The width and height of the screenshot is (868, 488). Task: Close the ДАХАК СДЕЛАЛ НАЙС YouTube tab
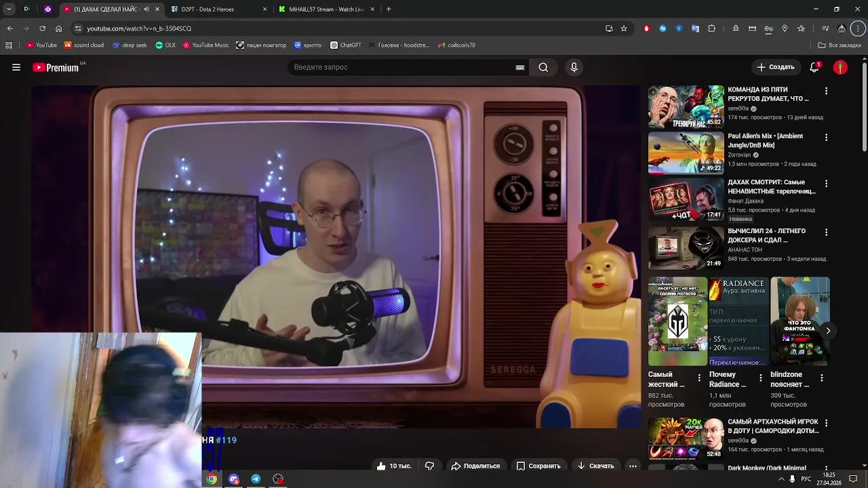[x=157, y=9]
